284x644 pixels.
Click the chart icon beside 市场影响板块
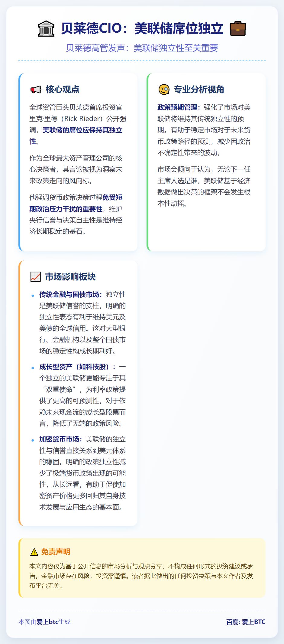point(36,277)
